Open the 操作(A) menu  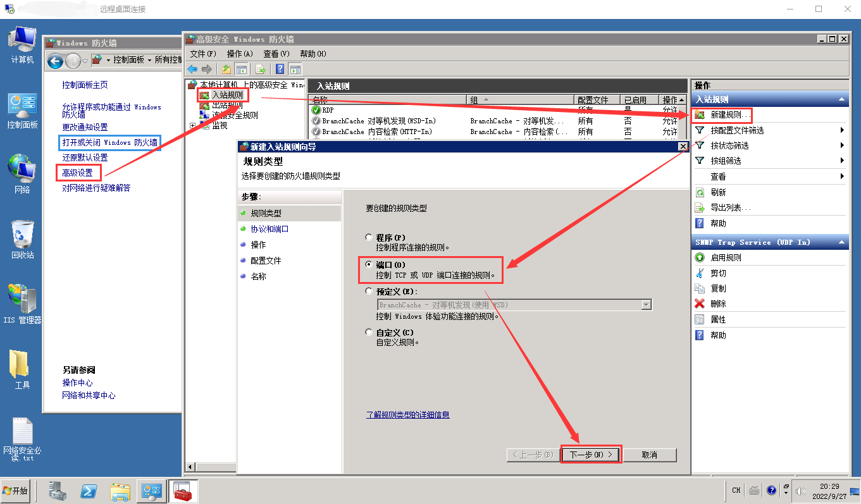click(x=239, y=54)
